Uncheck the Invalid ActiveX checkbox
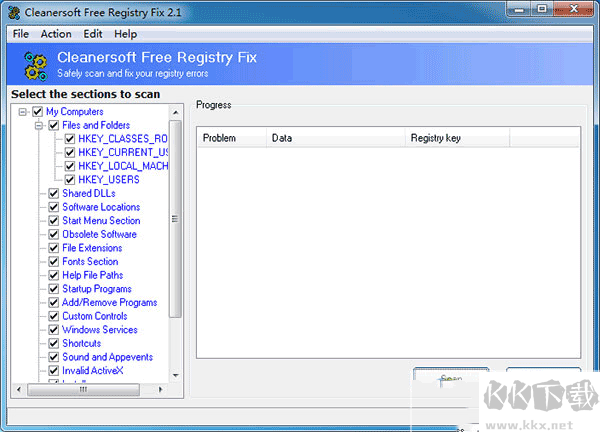Screen dimensions: 600x432 tap(54, 371)
